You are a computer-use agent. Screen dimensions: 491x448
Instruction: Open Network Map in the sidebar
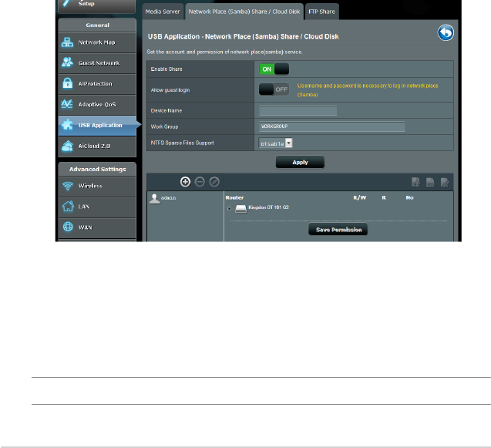(97, 42)
